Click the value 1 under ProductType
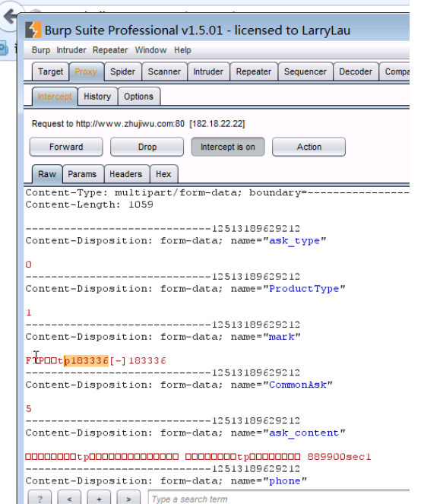 tap(29, 312)
